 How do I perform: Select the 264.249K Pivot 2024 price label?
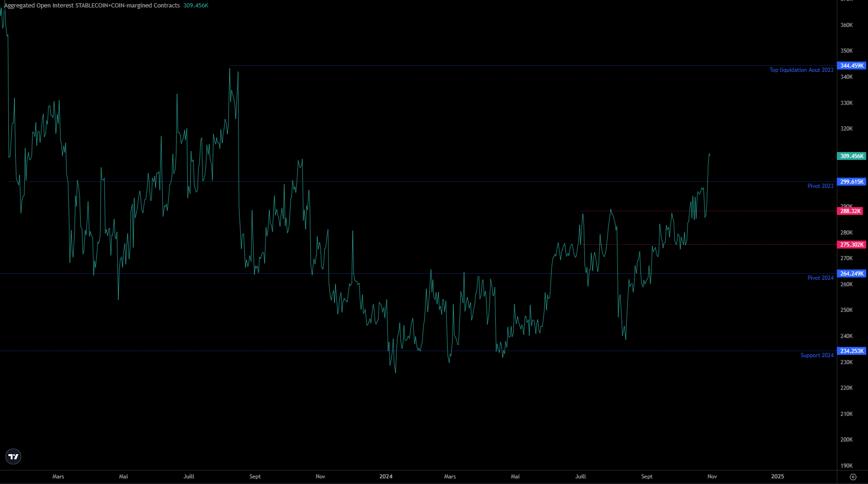pos(851,274)
